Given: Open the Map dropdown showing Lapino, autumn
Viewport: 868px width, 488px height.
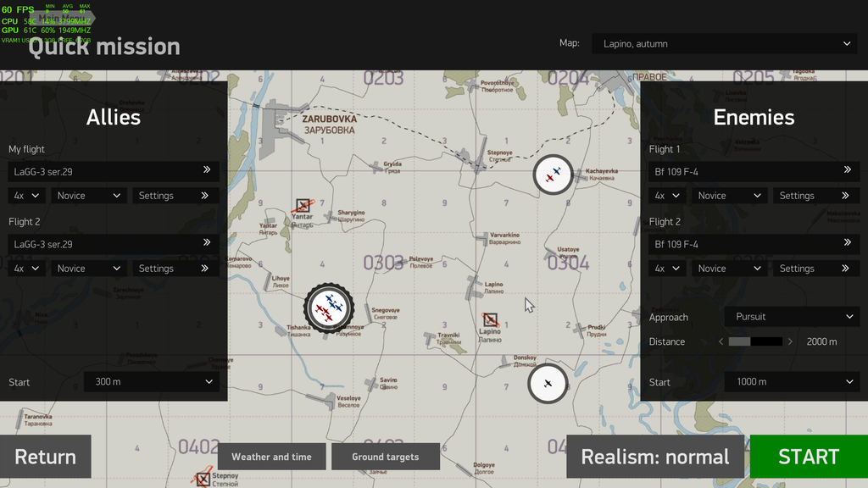Looking at the screenshot, I should (x=725, y=44).
